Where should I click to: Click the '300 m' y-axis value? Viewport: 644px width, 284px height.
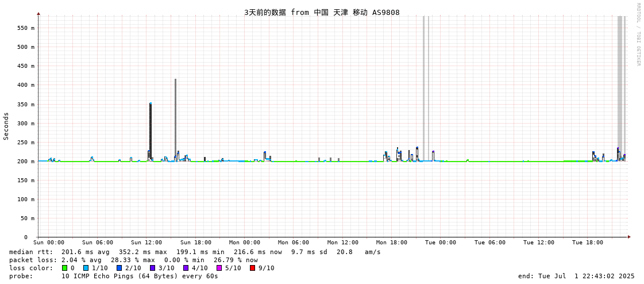click(26, 123)
